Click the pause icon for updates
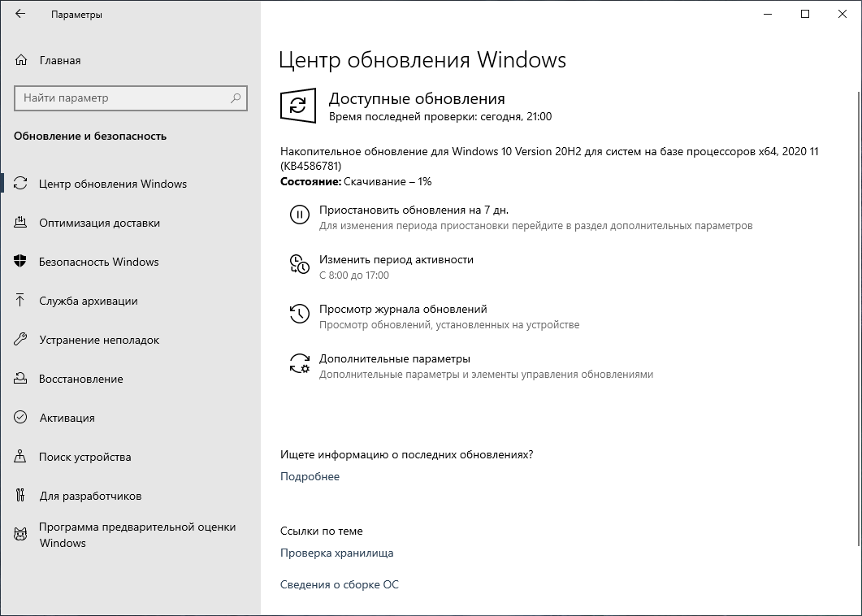Screen dimensions: 862x616 click(300, 215)
